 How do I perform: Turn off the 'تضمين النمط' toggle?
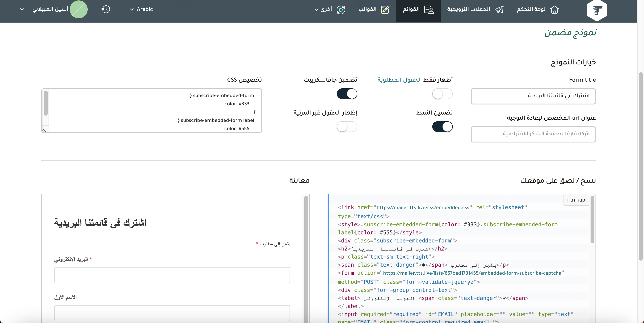[442, 127]
